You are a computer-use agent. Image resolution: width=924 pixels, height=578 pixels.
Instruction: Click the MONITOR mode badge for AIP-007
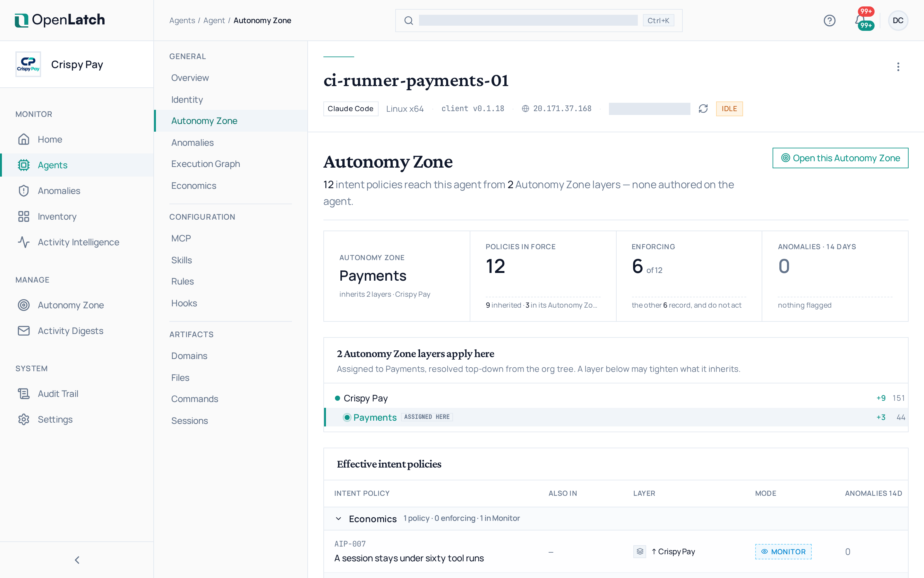783,551
